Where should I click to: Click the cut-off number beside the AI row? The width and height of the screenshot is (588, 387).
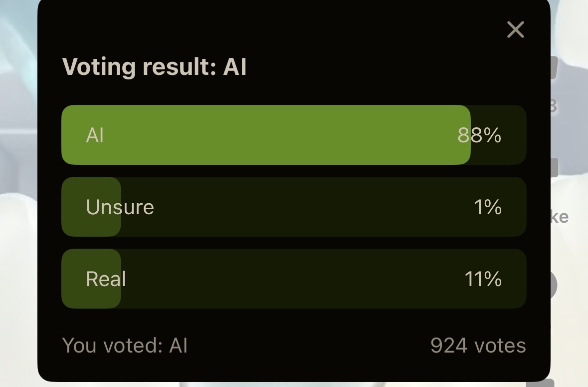[x=554, y=106]
